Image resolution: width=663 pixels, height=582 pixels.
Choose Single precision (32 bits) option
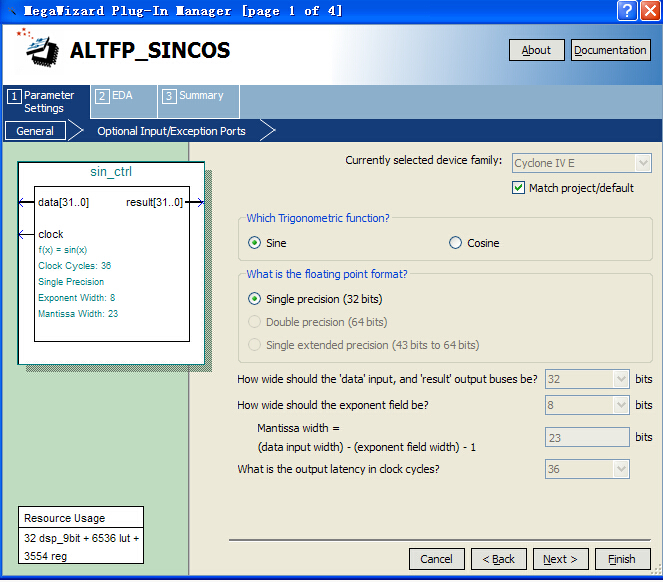click(x=255, y=299)
